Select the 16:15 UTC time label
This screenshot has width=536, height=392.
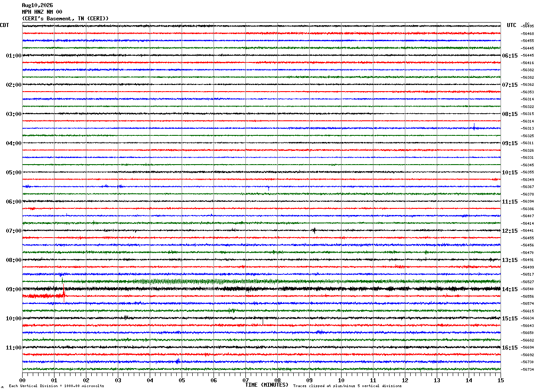point(510,348)
